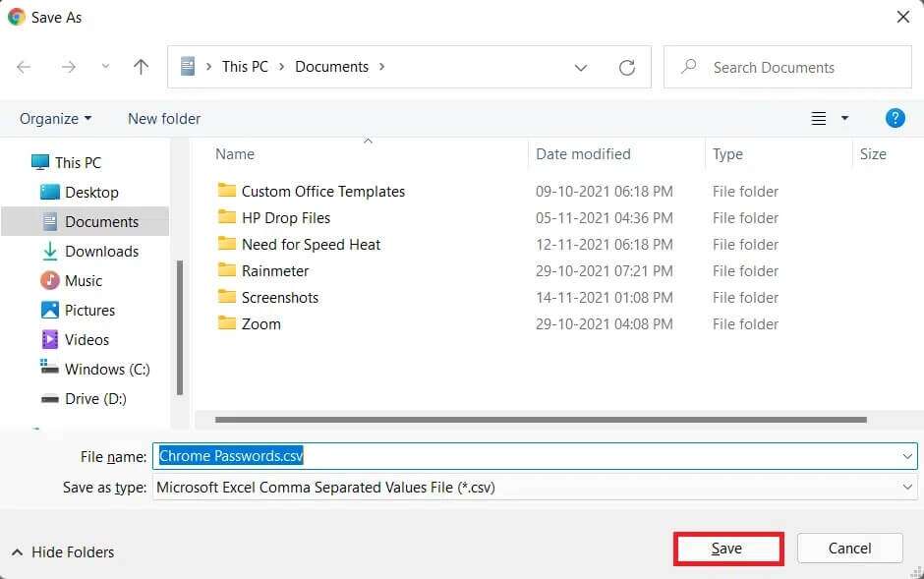Open the Save as type combo box
924x579 pixels.
click(x=535, y=488)
